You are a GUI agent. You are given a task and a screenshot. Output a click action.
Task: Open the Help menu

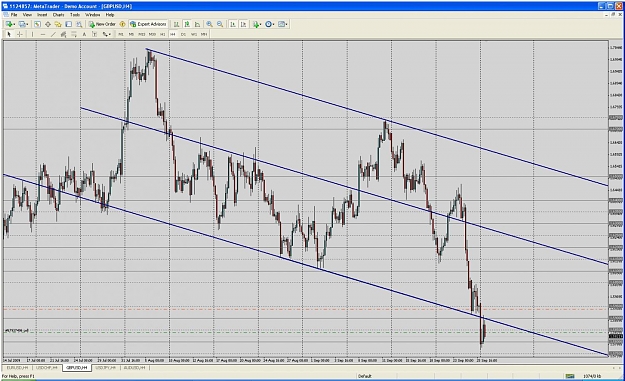(x=110, y=15)
